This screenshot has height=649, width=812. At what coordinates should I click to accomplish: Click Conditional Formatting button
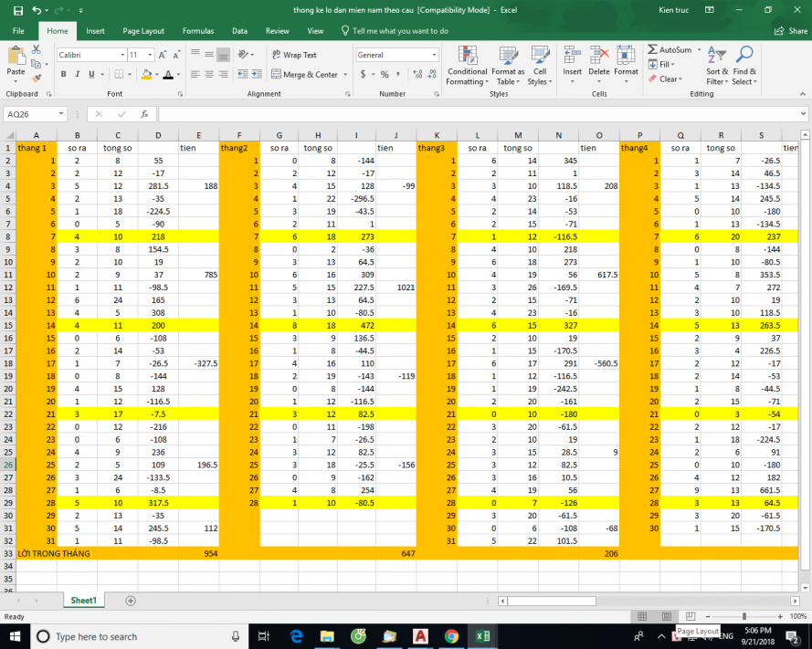point(467,66)
